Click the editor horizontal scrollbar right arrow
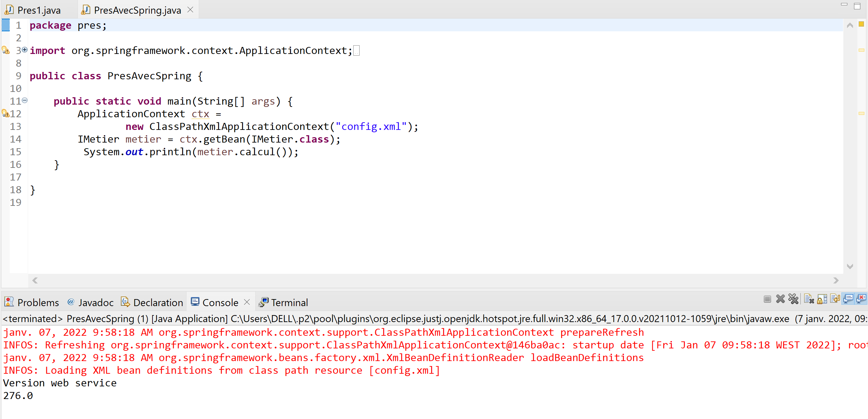 (836, 280)
